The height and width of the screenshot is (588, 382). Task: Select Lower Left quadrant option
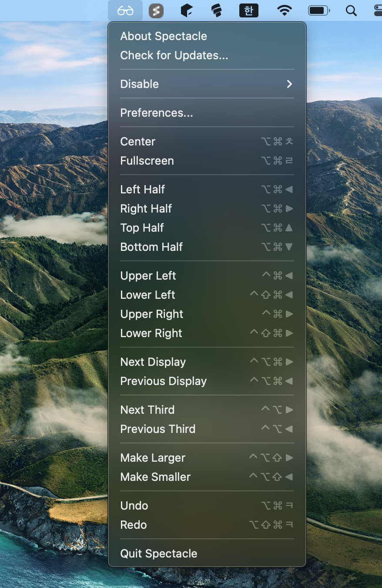[207, 295]
